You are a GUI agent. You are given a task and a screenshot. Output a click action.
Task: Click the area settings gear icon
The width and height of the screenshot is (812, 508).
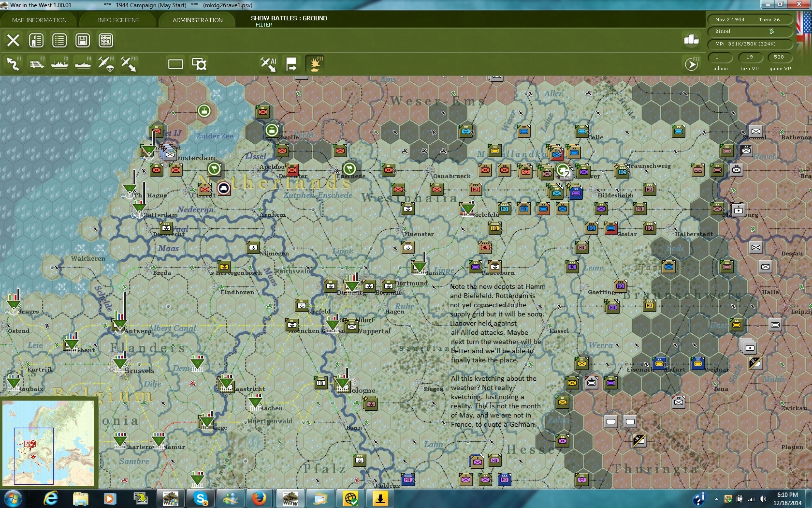point(199,64)
